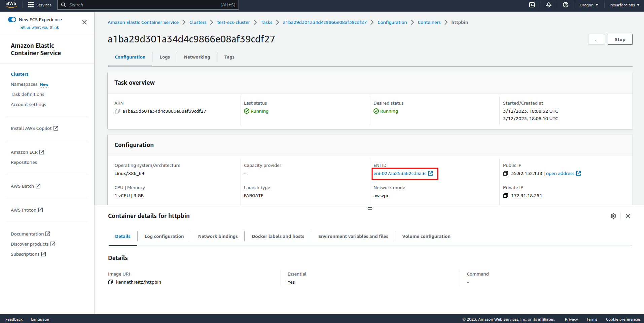
Task: Open the Oregon region dropdown
Action: [x=589, y=5]
